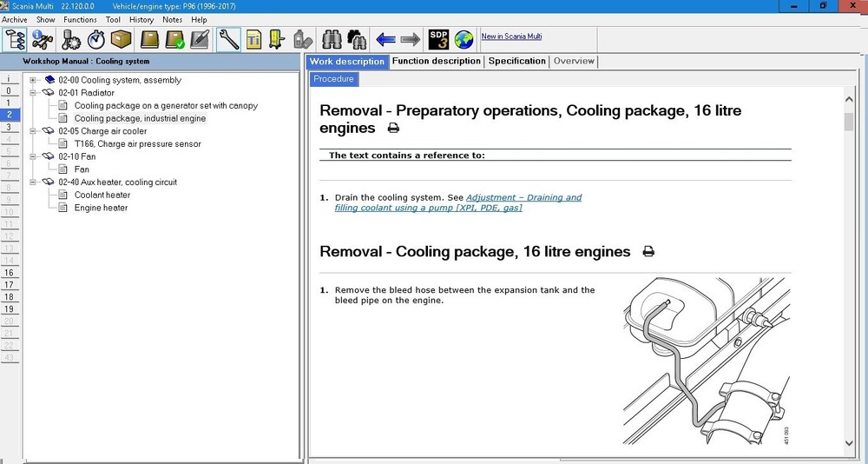Click the tree structure icon in toolbar
Screen dimensions: 868x464
point(15,39)
